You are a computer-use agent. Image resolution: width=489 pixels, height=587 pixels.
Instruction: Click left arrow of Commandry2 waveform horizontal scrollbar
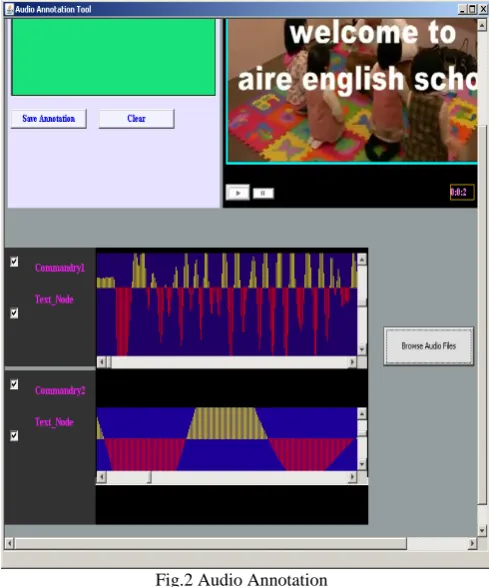point(101,477)
